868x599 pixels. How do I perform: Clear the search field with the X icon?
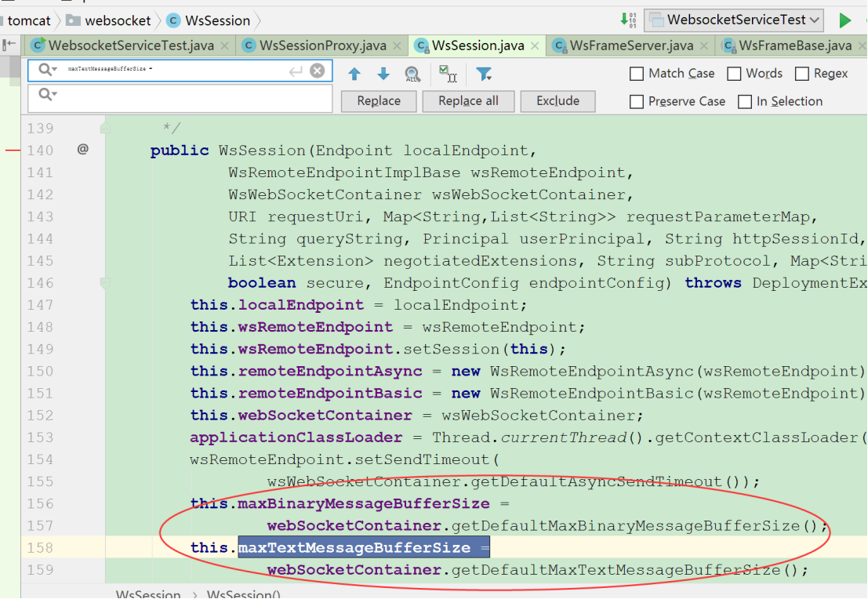316,70
